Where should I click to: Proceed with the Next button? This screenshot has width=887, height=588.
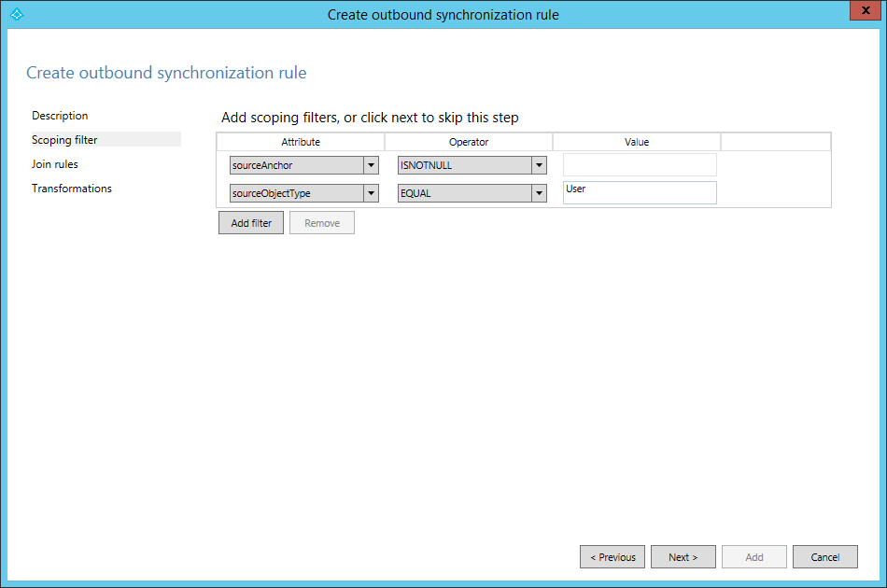coord(683,557)
